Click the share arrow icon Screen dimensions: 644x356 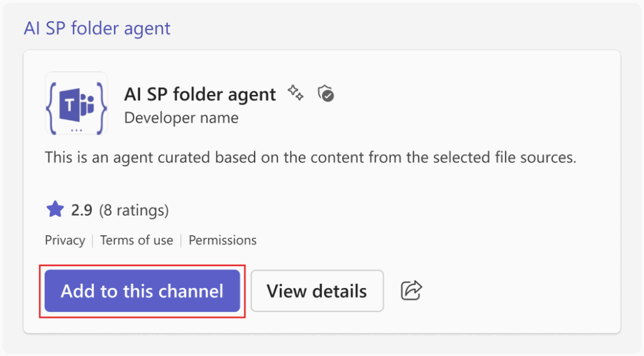(x=411, y=290)
